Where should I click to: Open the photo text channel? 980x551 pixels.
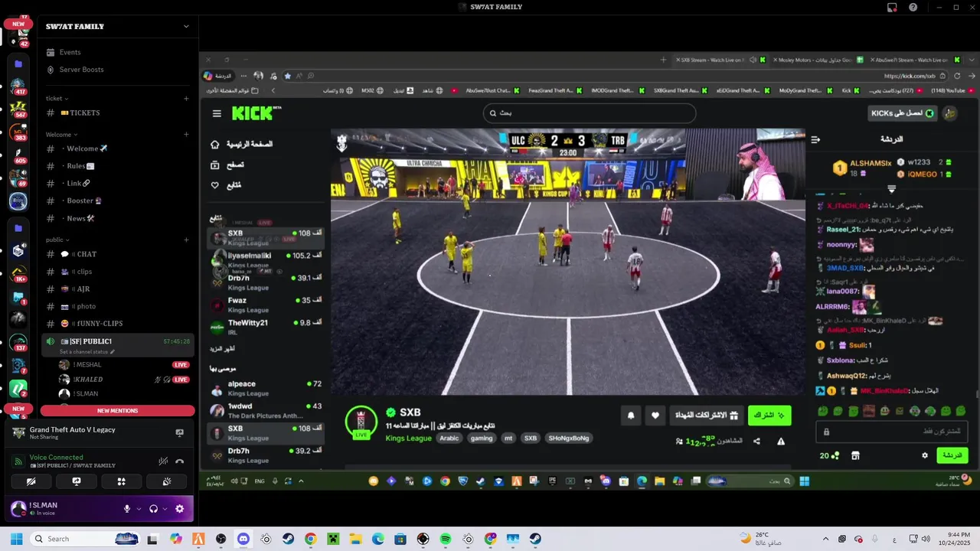[x=118, y=306]
